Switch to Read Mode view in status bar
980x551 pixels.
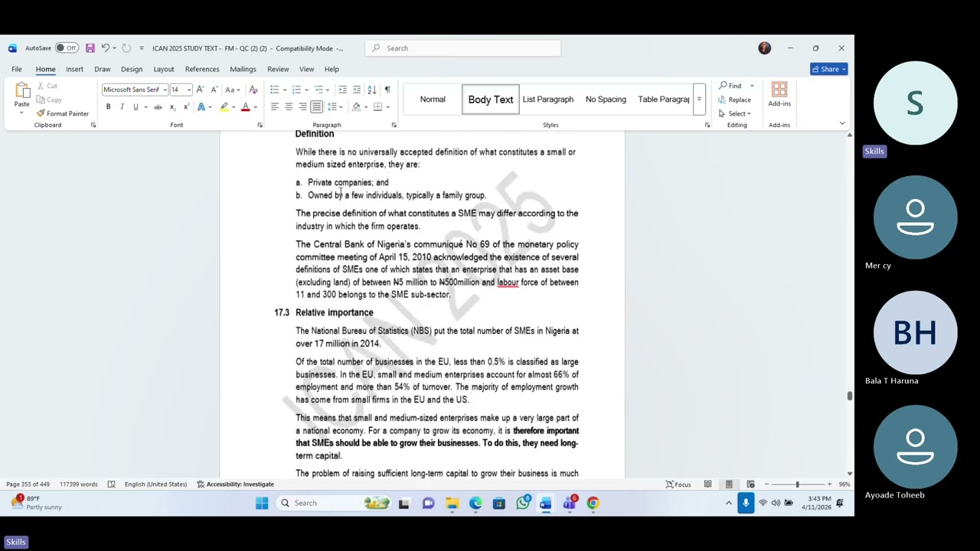(707, 484)
